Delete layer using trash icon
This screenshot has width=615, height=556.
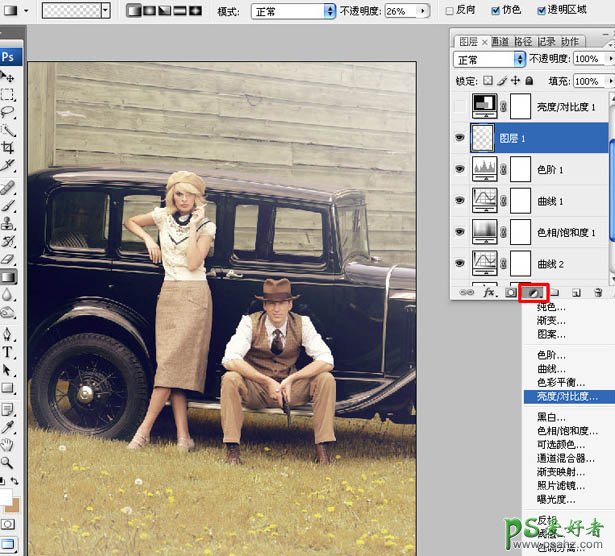point(597,292)
